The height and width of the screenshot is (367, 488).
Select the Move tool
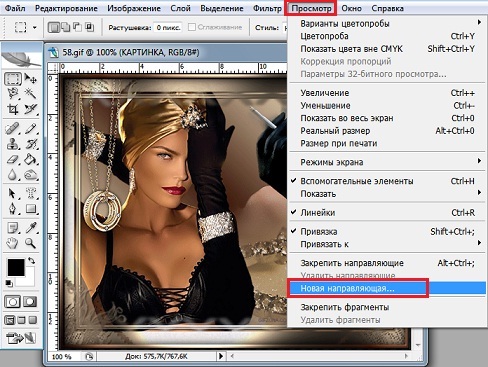tap(31, 79)
